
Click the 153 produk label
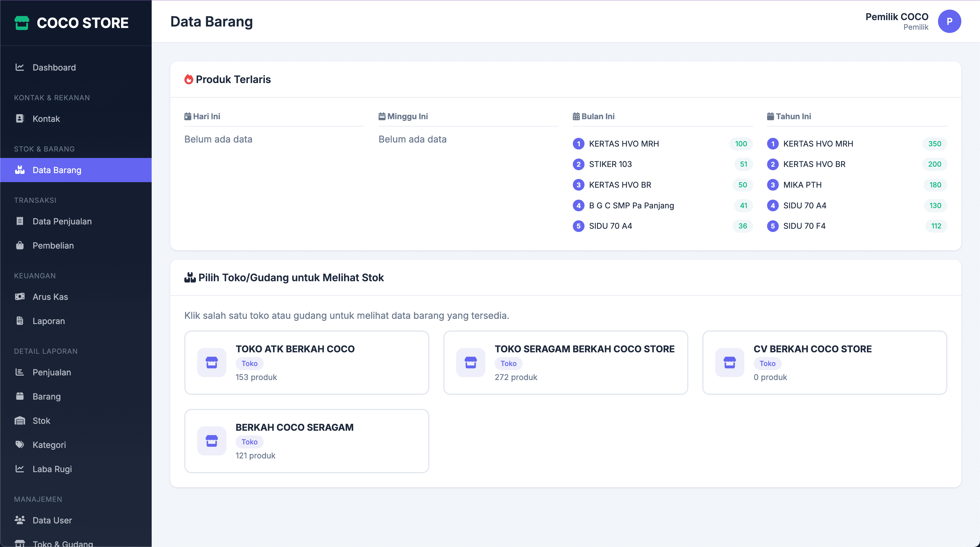point(256,377)
